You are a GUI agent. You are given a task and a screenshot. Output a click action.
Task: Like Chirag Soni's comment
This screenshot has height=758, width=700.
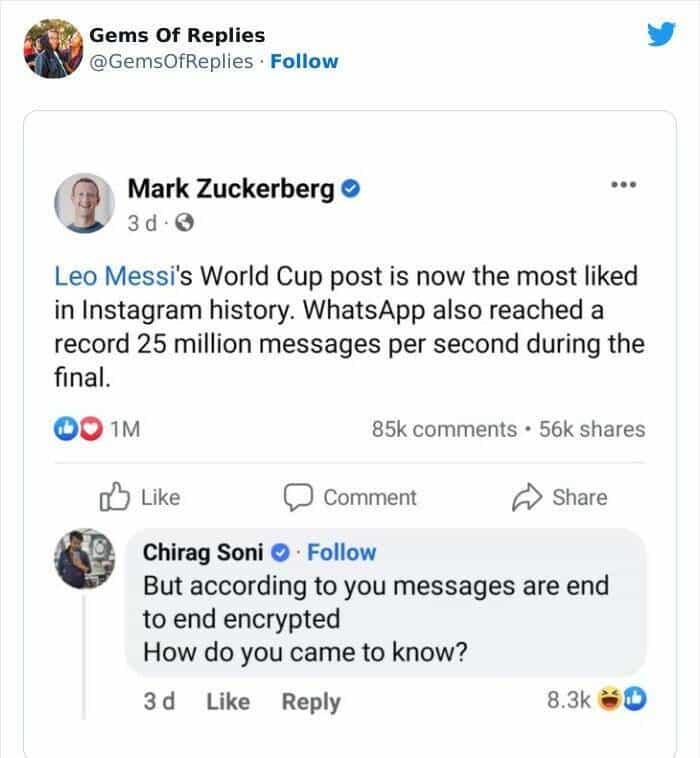(x=227, y=702)
